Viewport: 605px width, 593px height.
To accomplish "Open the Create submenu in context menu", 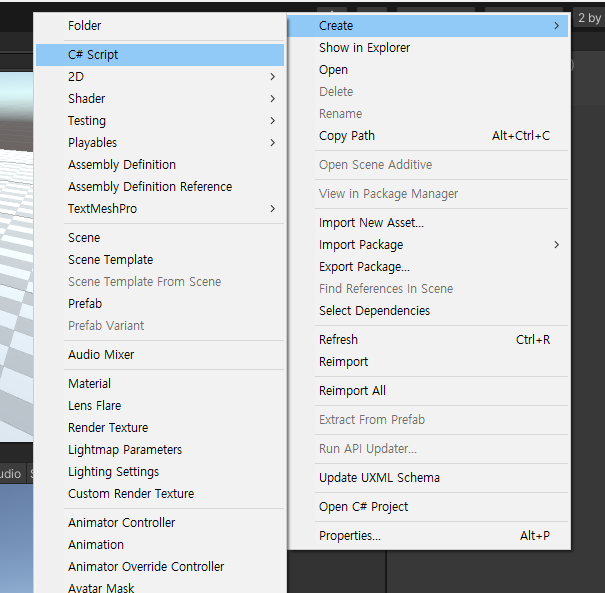I will point(428,26).
